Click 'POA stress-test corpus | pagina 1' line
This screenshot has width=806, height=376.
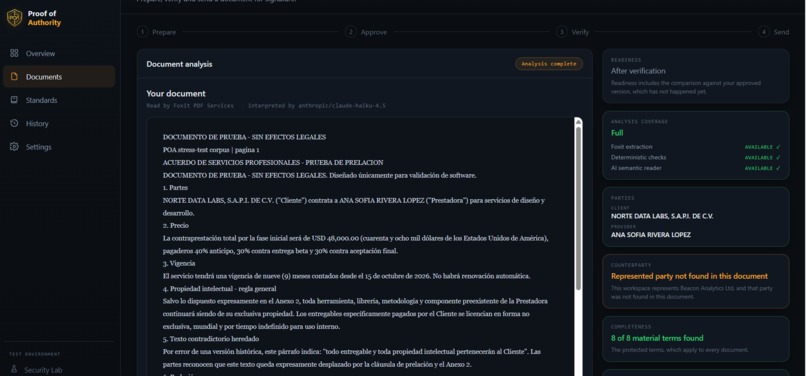click(x=211, y=150)
